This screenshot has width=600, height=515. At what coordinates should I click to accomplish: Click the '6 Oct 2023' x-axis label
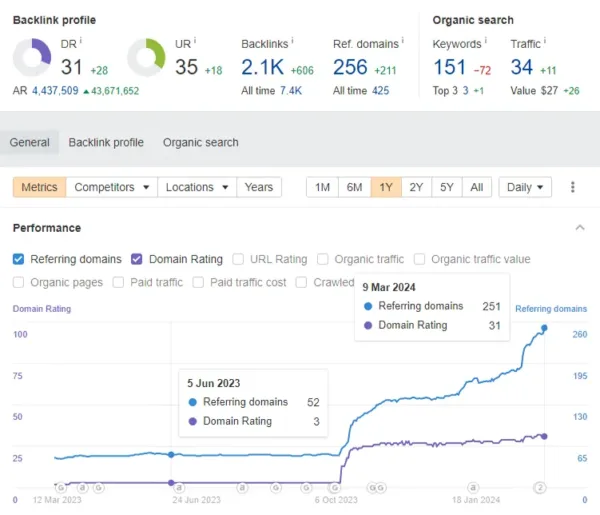tap(336, 500)
